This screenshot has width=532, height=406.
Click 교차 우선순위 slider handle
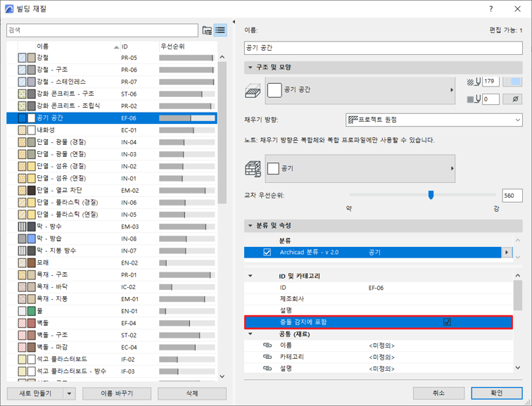coord(431,195)
